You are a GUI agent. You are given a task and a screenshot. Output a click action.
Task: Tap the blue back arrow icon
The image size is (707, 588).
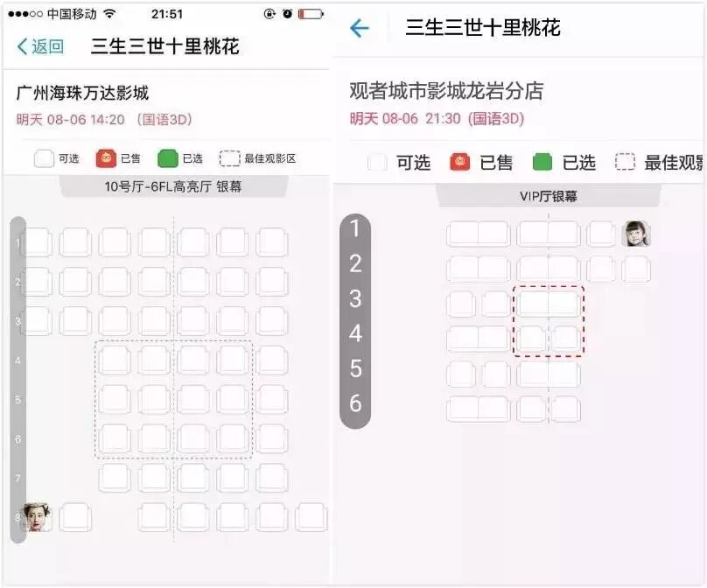click(360, 28)
